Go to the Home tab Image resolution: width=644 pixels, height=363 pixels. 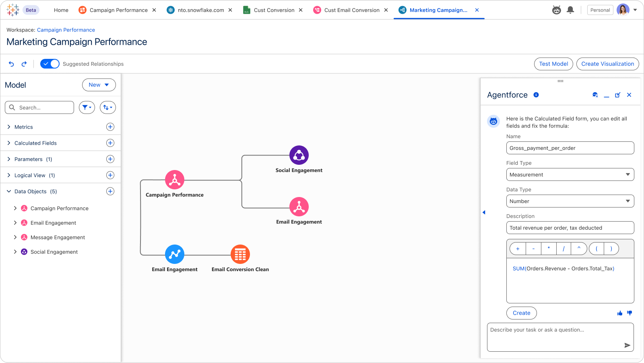[61, 10]
